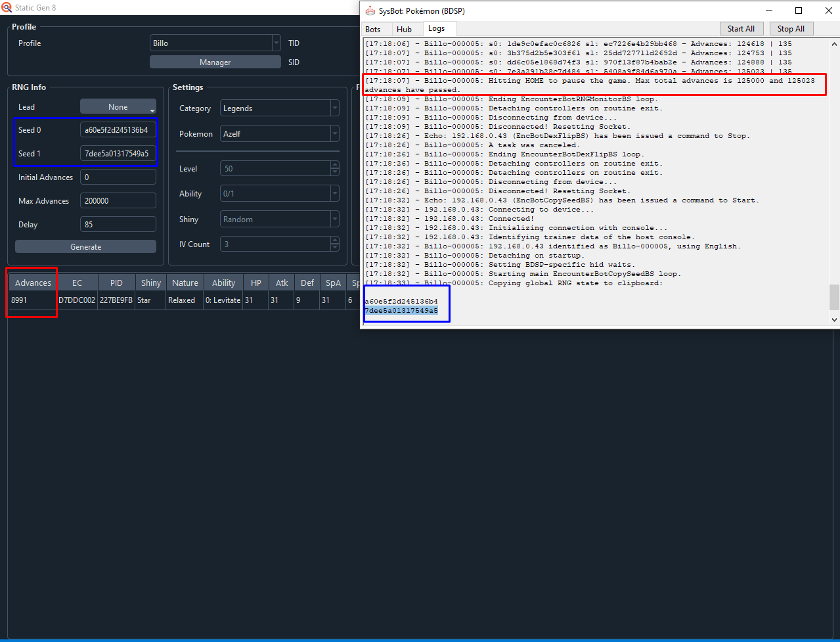Expand the Shiny Random dropdown

(x=280, y=219)
